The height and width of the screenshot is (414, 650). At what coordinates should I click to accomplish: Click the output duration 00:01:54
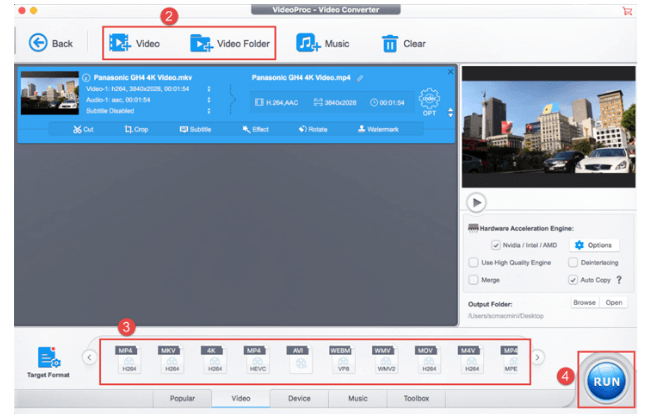pos(387,102)
